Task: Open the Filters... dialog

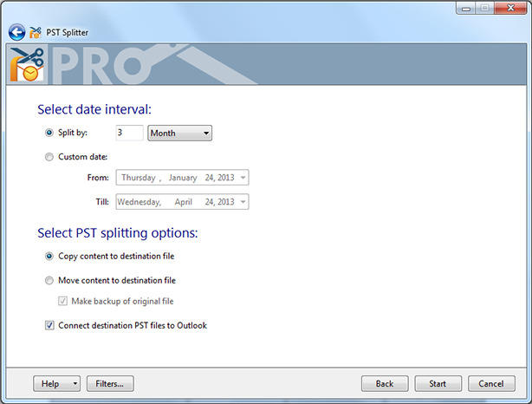Action: coord(110,384)
